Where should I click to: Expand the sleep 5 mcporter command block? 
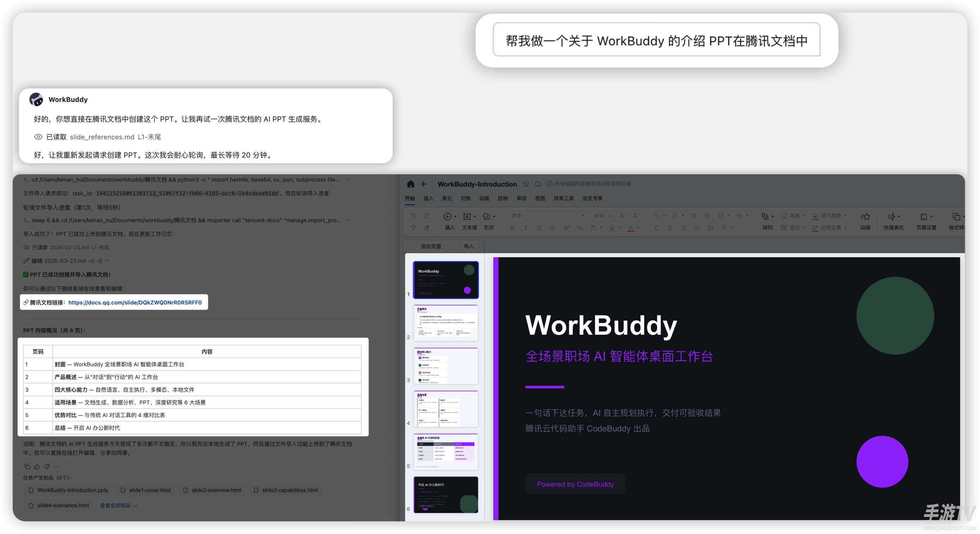348,220
